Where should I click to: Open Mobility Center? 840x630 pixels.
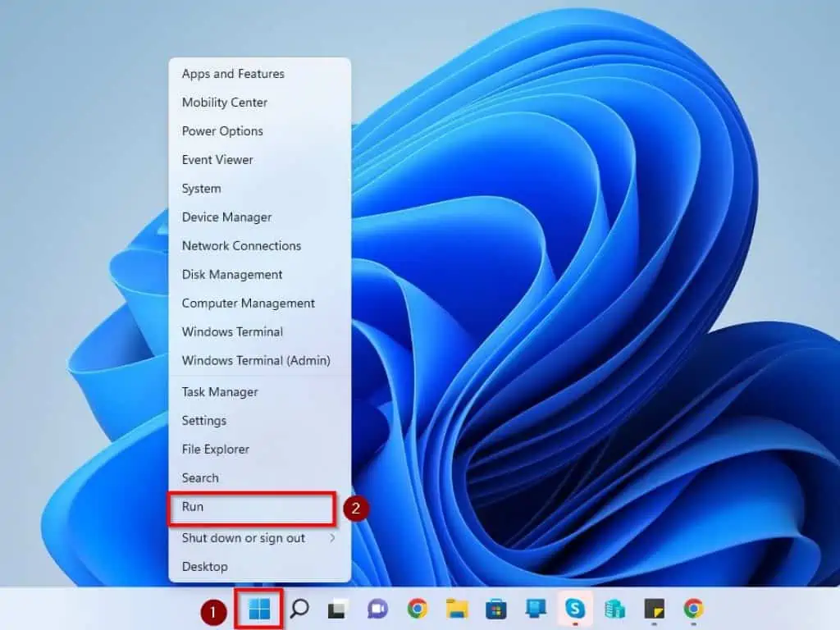point(224,102)
